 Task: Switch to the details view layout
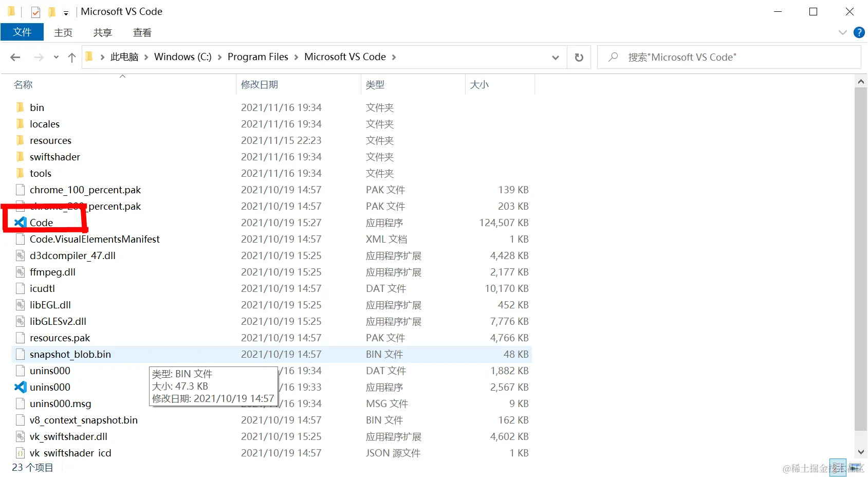pos(838,468)
